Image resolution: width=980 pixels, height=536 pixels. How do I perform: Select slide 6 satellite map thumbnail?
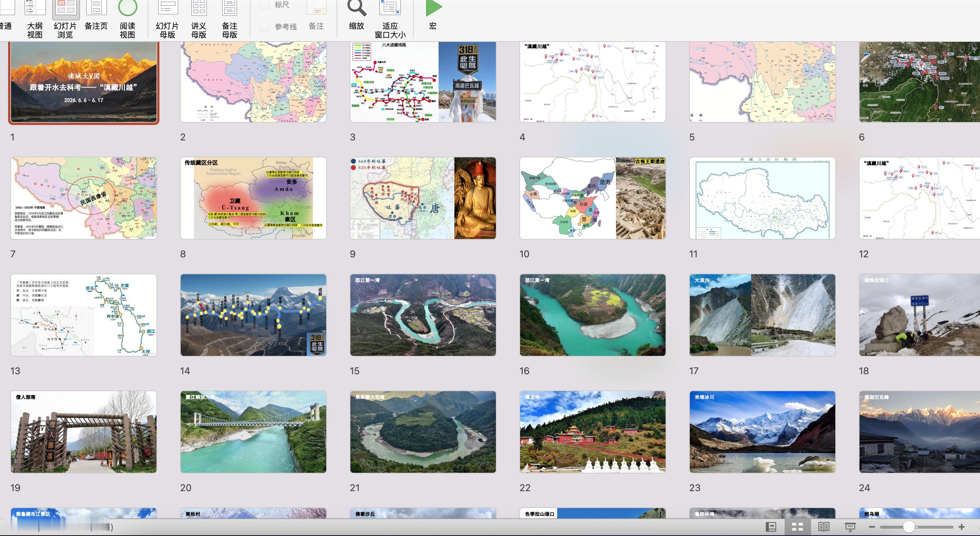click(x=919, y=82)
